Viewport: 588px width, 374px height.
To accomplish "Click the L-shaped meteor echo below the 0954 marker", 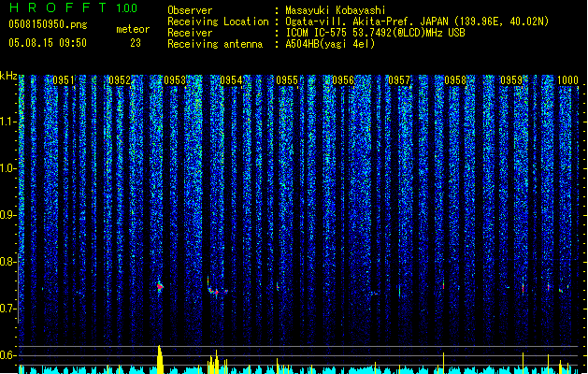I will point(217,288).
